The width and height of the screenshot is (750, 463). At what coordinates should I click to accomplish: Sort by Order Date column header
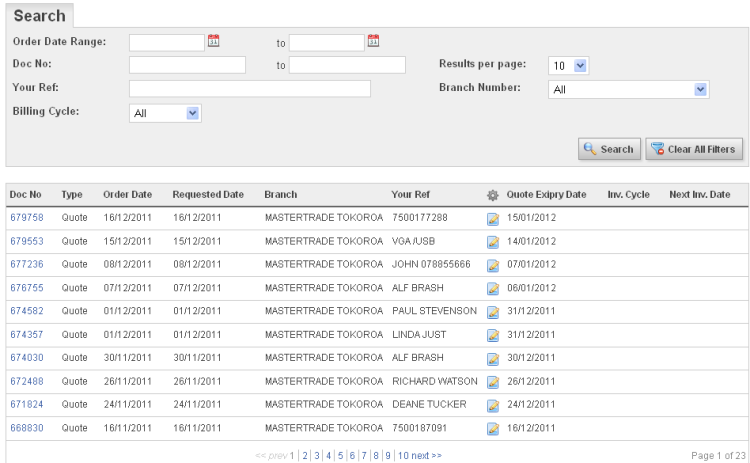point(128,194)
